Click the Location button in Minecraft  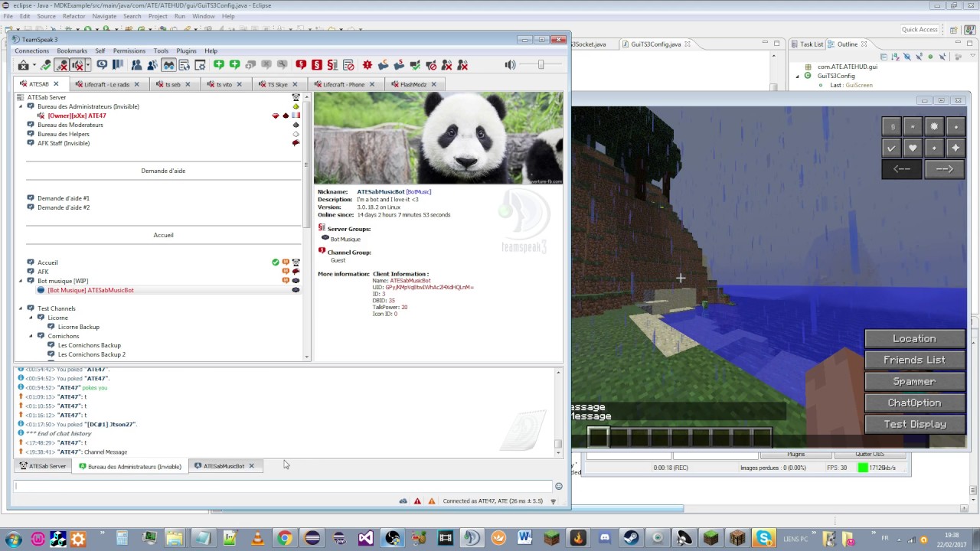coord(914,339)
